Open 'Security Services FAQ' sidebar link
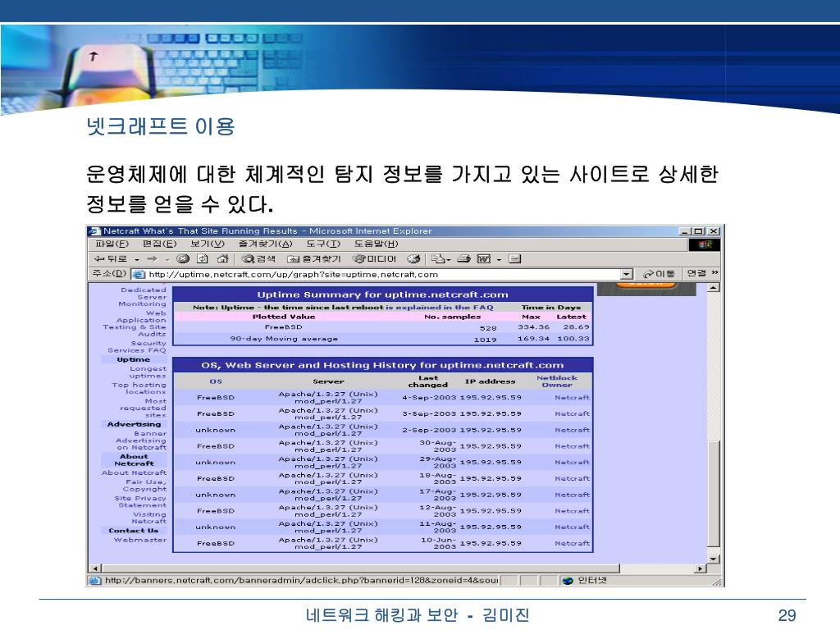Image resolution: width=840 pixels, height=630 pixels. pos(137,347)
